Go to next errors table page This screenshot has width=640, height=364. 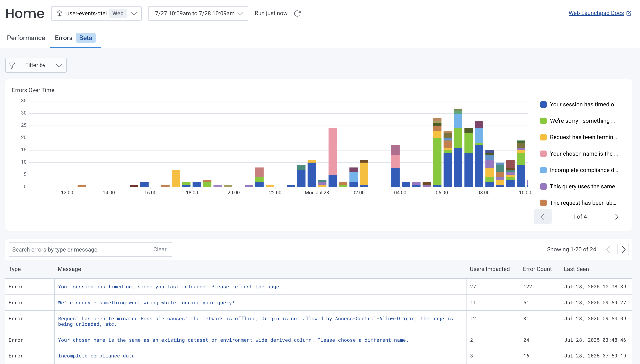click(623, 249)
